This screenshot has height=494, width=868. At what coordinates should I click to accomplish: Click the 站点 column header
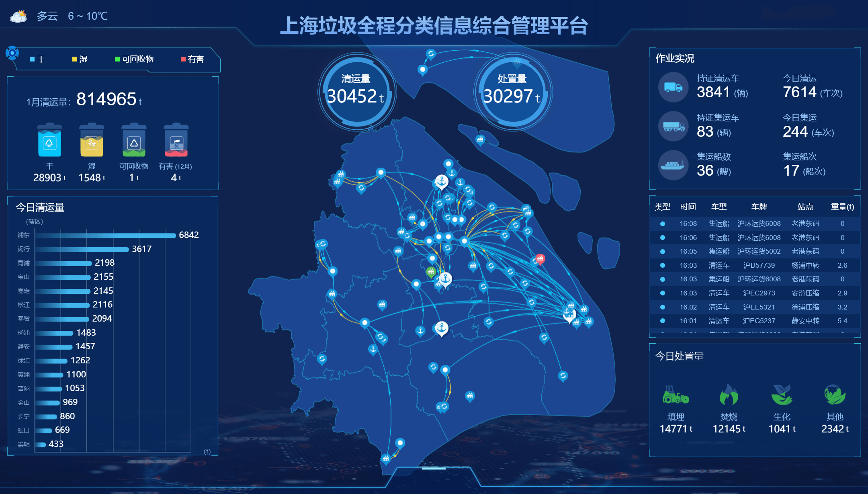point(805,207)
